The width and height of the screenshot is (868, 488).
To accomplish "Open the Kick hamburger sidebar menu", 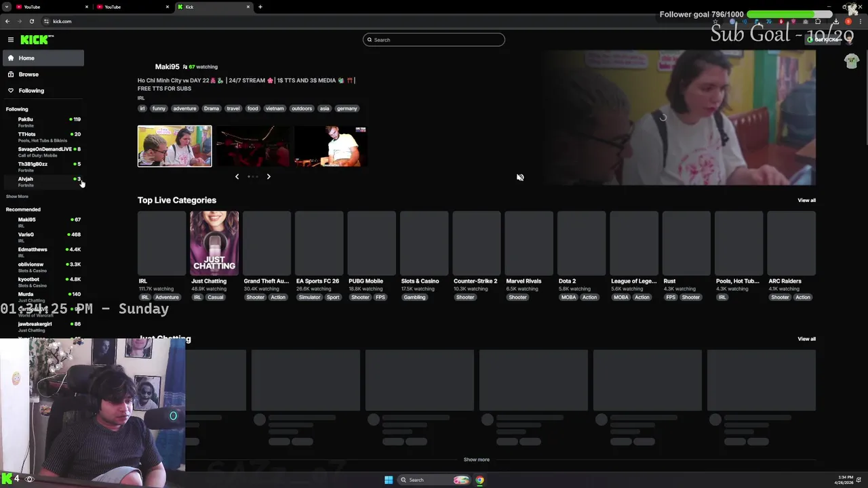I will 11,40.
